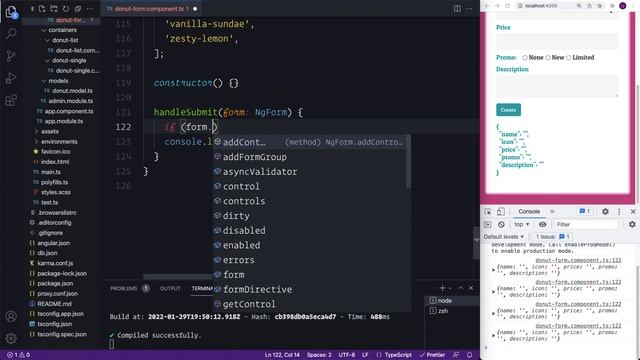Click the Split Editor icon
This screenshot has width=640, height=360.
click(457, 9)
